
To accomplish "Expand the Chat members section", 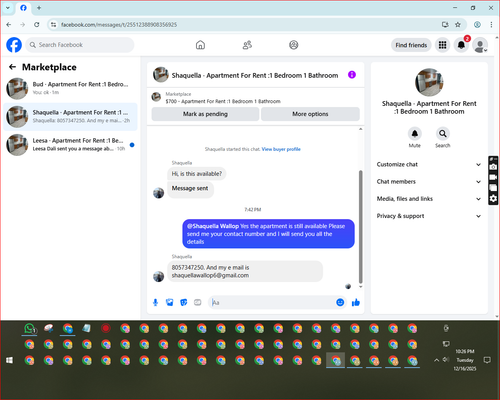I will point(429,182).
